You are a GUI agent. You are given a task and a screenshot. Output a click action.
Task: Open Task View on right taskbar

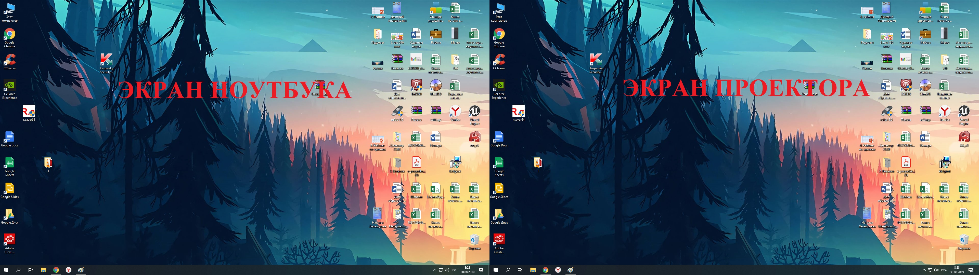point(520,270)
